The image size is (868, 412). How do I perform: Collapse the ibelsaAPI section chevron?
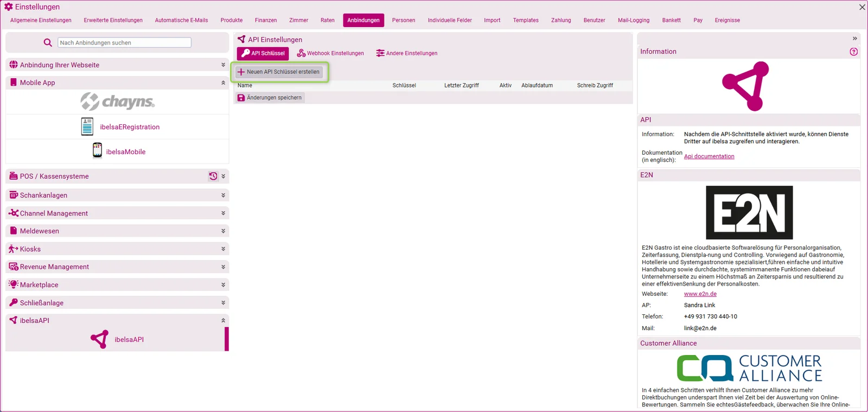[223, 320]
